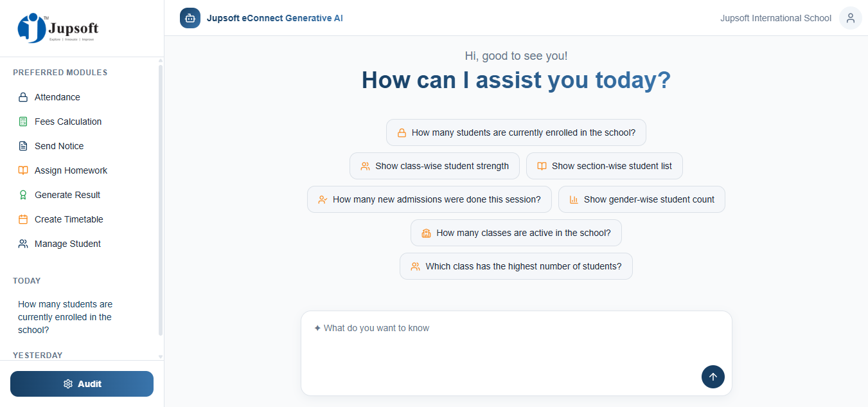The height and width of the screenshot is (407, 868).
Task: Ask how many students are currently enrolled
Action: [516, 132]
